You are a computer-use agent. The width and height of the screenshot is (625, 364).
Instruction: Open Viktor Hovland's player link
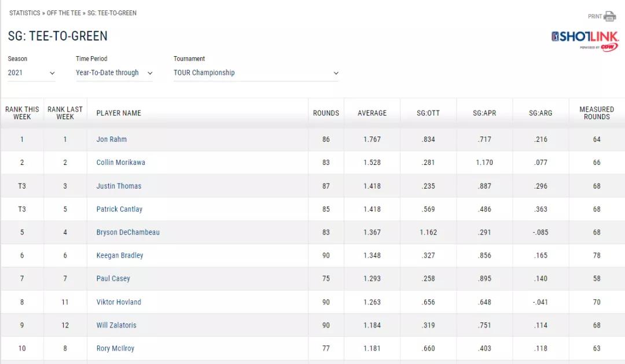[119, 302]
